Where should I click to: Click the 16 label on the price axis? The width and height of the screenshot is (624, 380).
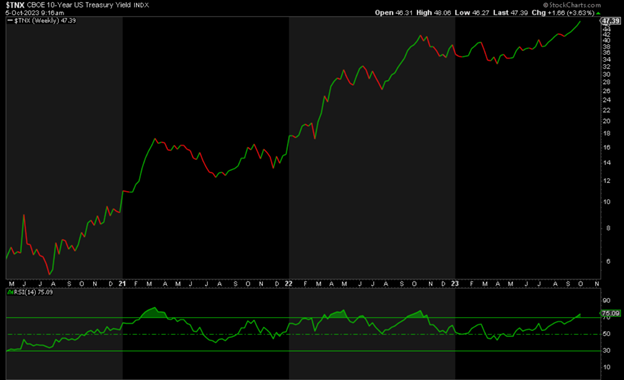(x=606, y=148)
